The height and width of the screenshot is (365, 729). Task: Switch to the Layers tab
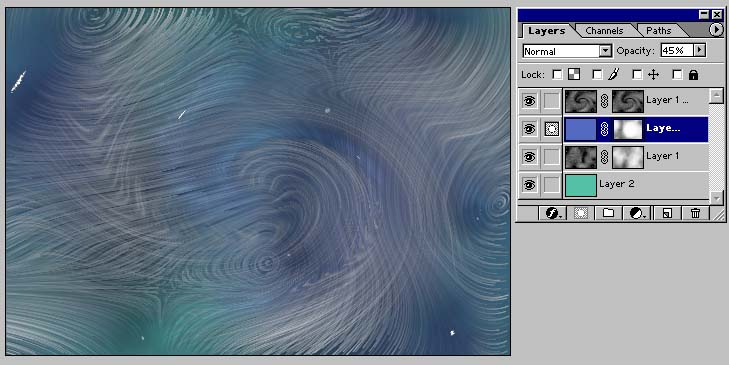[x=547, y=31]
